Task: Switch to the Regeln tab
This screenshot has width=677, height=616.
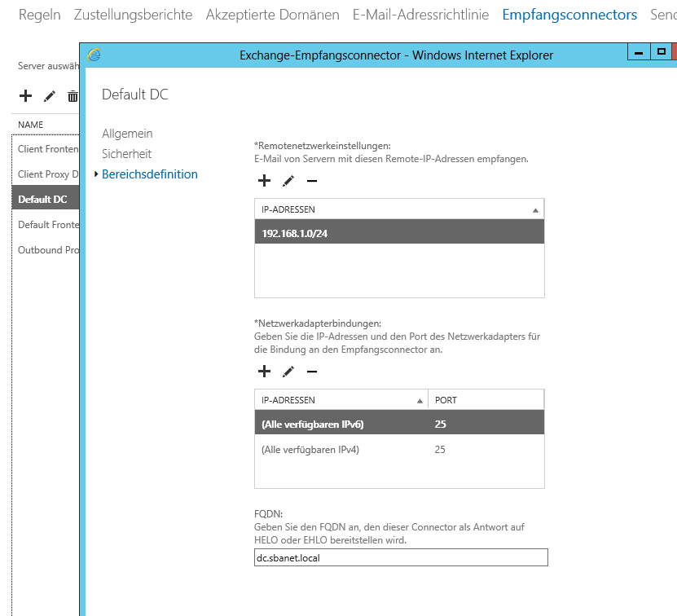Action: (39, 15)
